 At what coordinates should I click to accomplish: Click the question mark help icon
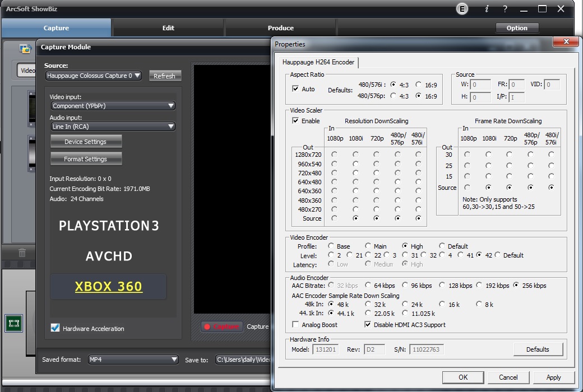[505, 9]
